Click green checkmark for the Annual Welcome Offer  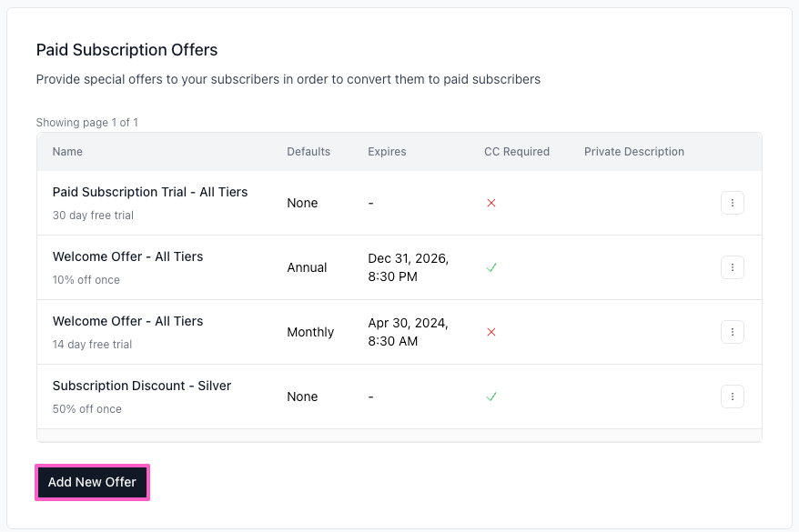point(491,267)
